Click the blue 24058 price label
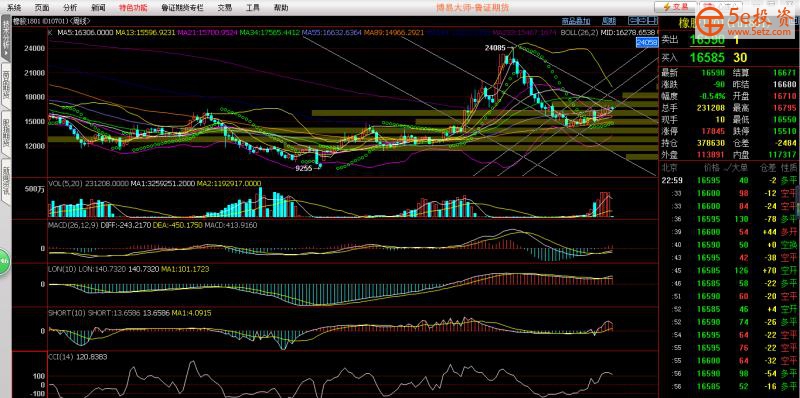Image resolution: width=800 pixels, height=398 pixels. 647,43
